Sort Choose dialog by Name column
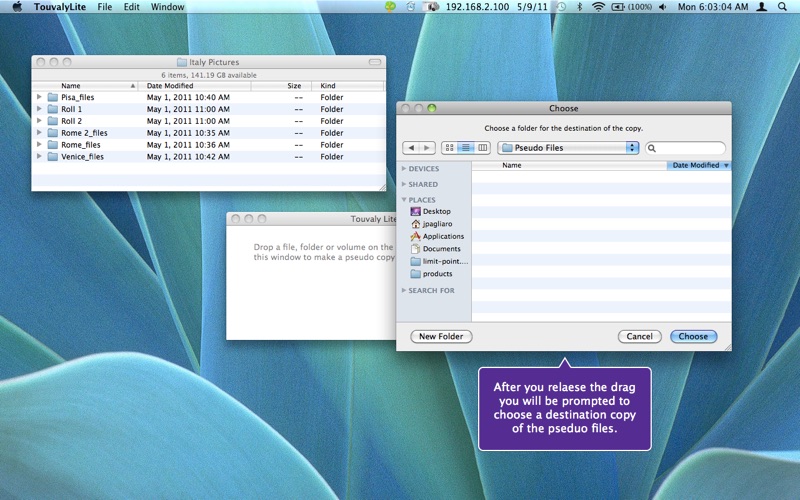The width and height of the screenshot is (800, 500). [x=569, y=165]
